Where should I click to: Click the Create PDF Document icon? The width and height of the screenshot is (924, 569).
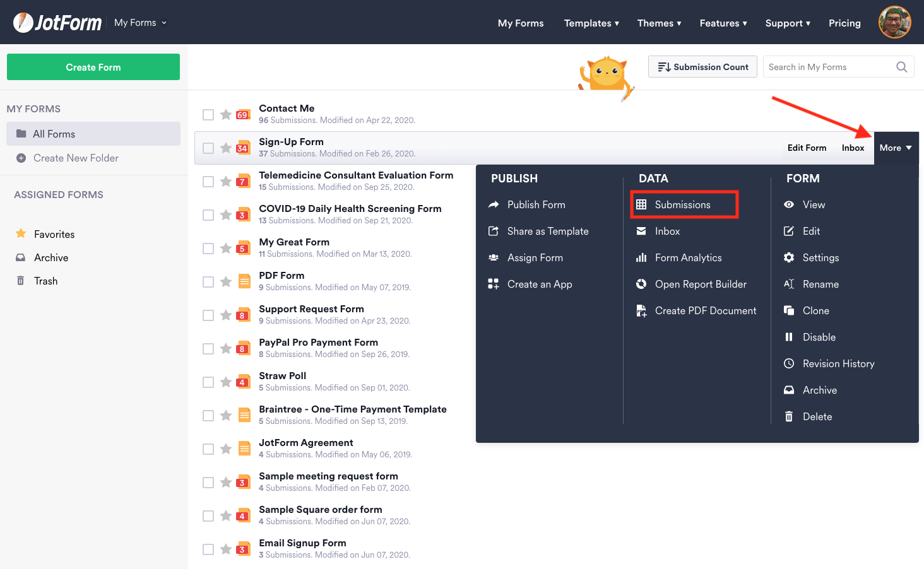pyautogui.click(x=641, y=310)
